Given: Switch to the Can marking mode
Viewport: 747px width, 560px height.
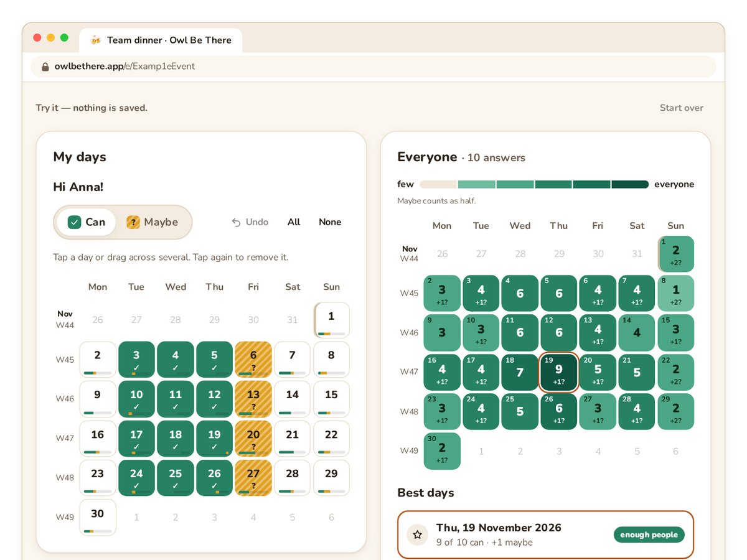Looking at the screenshot, I should point(87,222).
